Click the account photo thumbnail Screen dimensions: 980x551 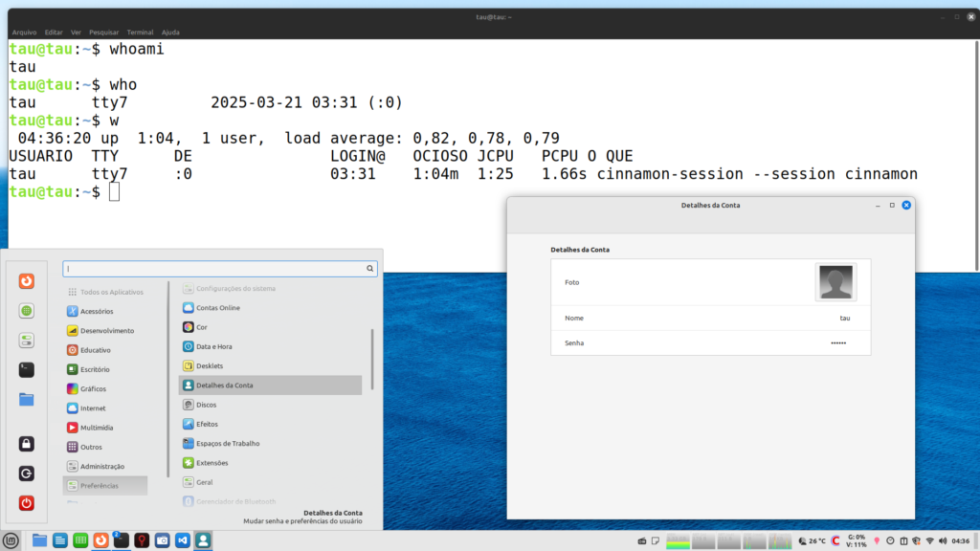(835, 282)
